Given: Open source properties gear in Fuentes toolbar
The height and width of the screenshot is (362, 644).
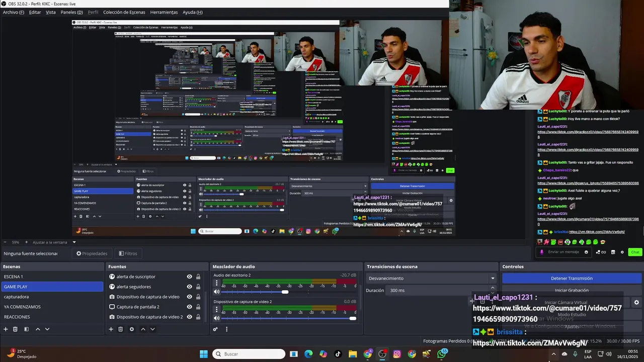Looking at the screenshot, I should point(132,329).
